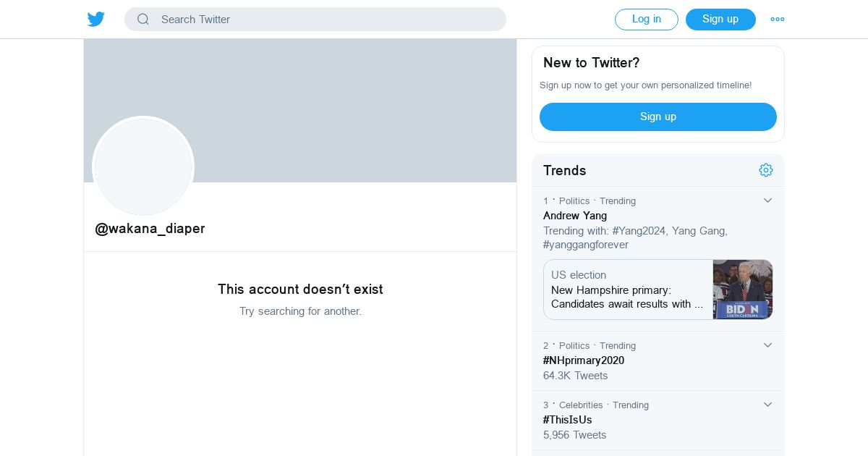Open the Biden news thumbnail image
This screenshot has width=868, height=456.
coord(742,290)
